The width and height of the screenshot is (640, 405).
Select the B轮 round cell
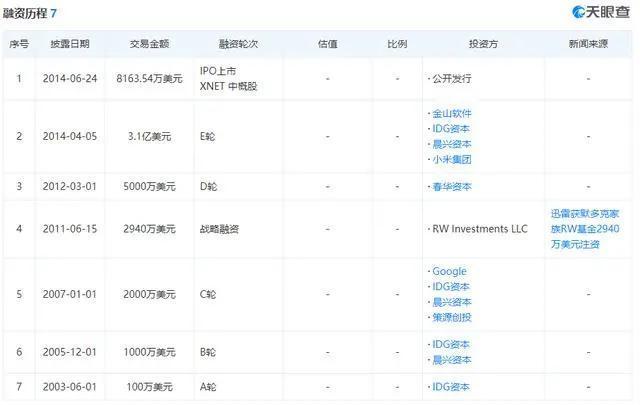[208, 352]
